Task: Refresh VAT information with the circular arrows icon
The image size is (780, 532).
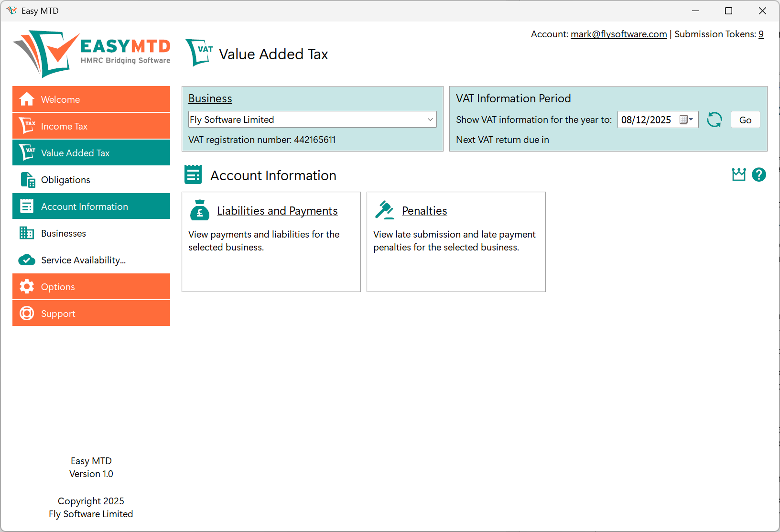Action: coord(714,119)
